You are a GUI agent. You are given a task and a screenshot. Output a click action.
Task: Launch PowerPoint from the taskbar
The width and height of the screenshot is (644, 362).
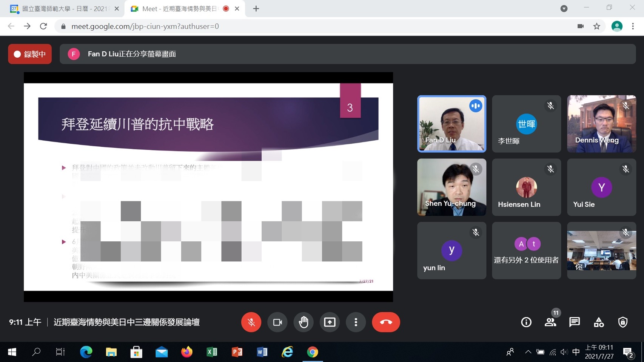click(237, 352)
